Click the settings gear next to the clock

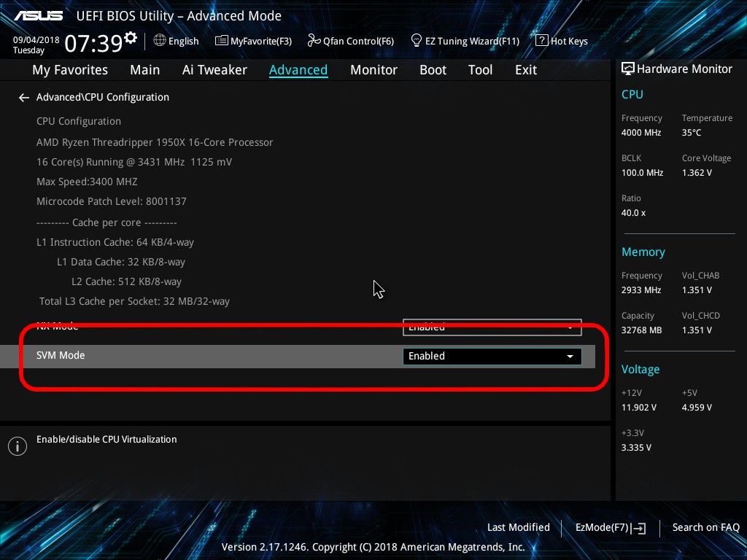point(131,37)
